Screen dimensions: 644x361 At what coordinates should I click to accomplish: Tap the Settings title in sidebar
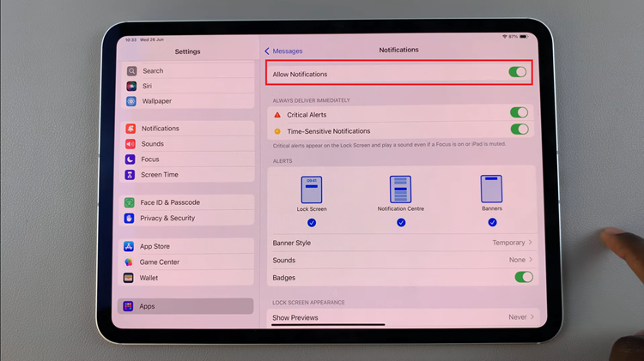tap(188, 51)
